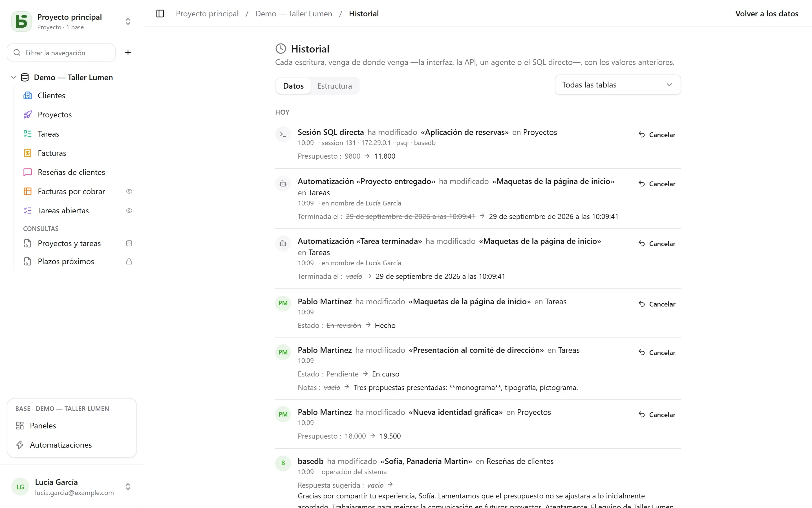Cancel the Nueva identidad gráfica budget change

click(x=657, y=414)
